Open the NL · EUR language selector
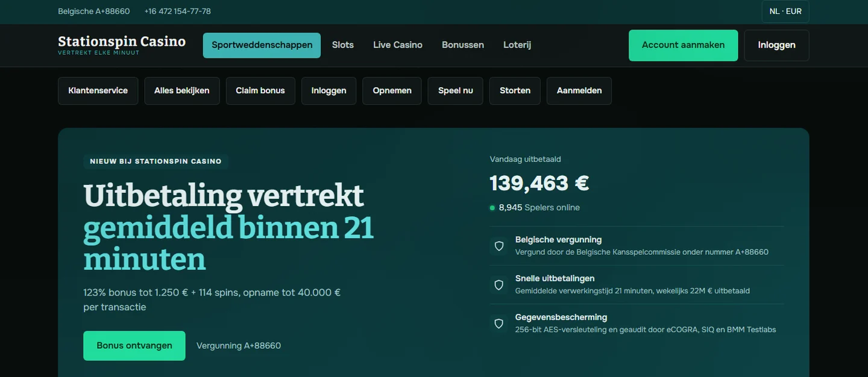The image size is (868, 377). coord(785,11)
